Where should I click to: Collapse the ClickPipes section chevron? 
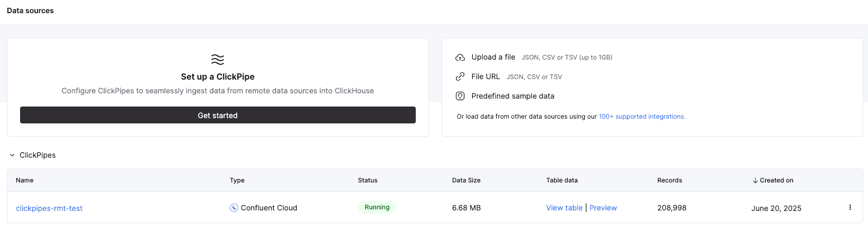pos(12,155)
